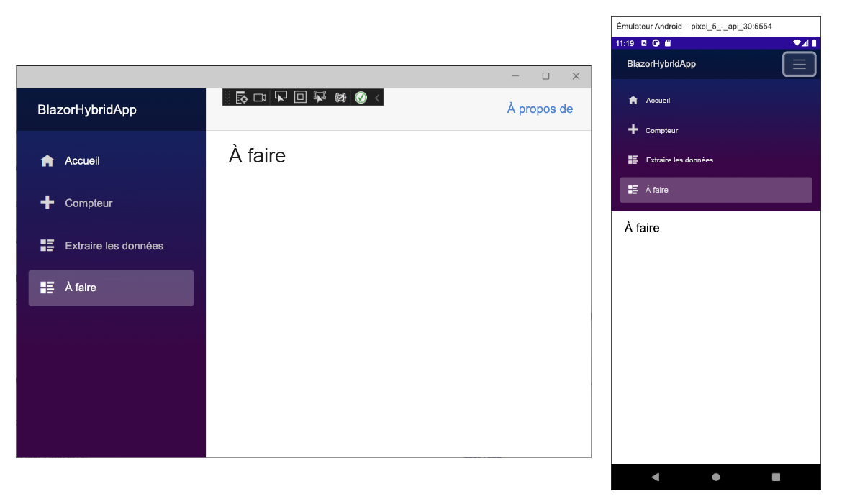Maximize the desktop app window
This screenshot has width=847, height=504.
(x=545, y=76)
